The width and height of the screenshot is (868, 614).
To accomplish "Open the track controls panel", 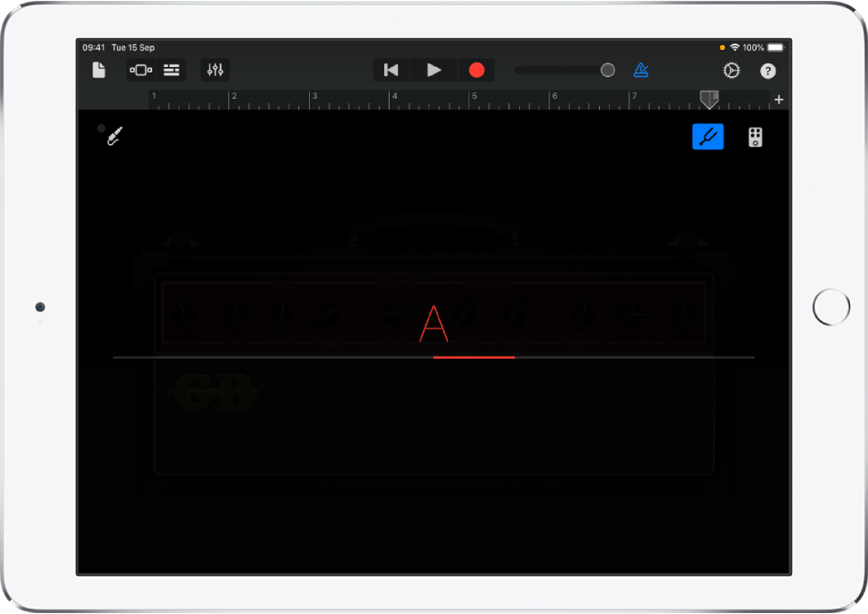I will [214, 70].
